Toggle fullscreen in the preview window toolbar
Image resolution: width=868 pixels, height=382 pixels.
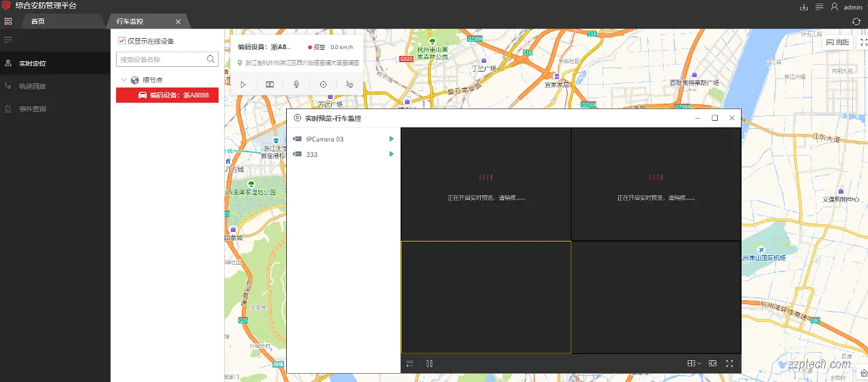tap(729, 364)
